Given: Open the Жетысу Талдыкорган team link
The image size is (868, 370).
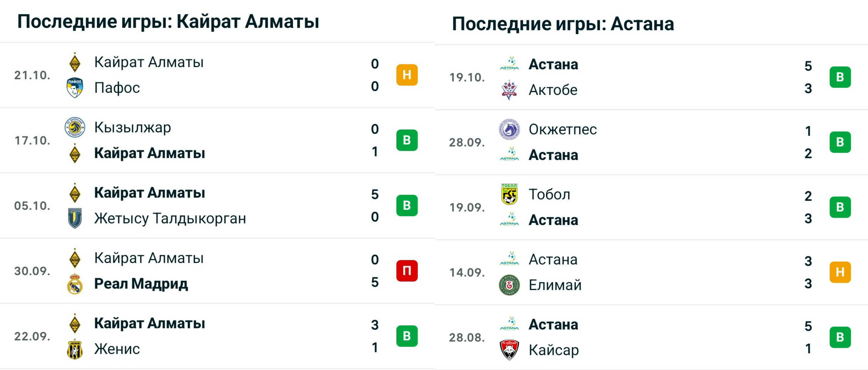Looking at the screenshot, I should (x=170, y=218).
